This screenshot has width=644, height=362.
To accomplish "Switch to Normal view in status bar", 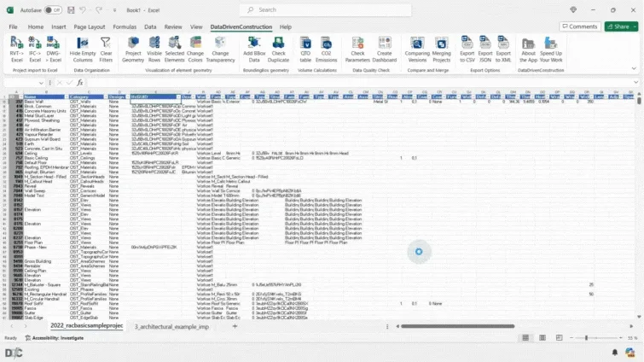I will 525,338.
